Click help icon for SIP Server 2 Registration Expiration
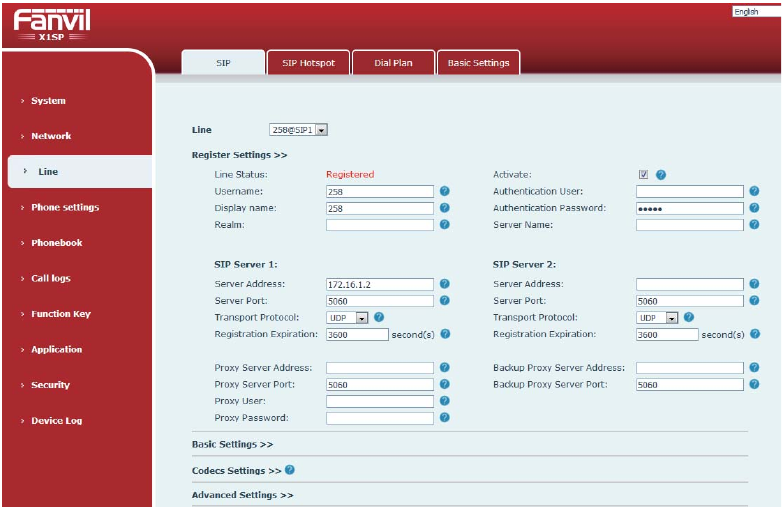The image size is (782, 507). click(755, 334)
